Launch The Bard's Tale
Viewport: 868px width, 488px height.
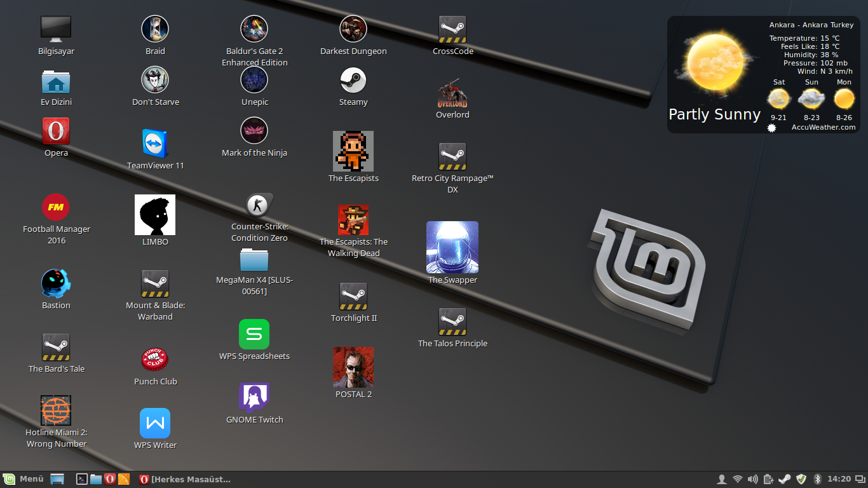tap(56, 347)
